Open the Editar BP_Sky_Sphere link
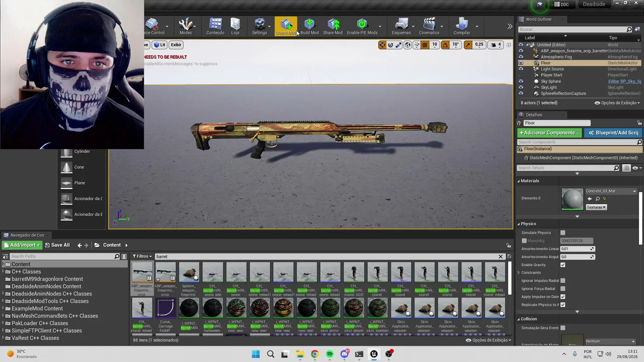The height and width of the screenshot is (362, 644). (x=624, y=81)
